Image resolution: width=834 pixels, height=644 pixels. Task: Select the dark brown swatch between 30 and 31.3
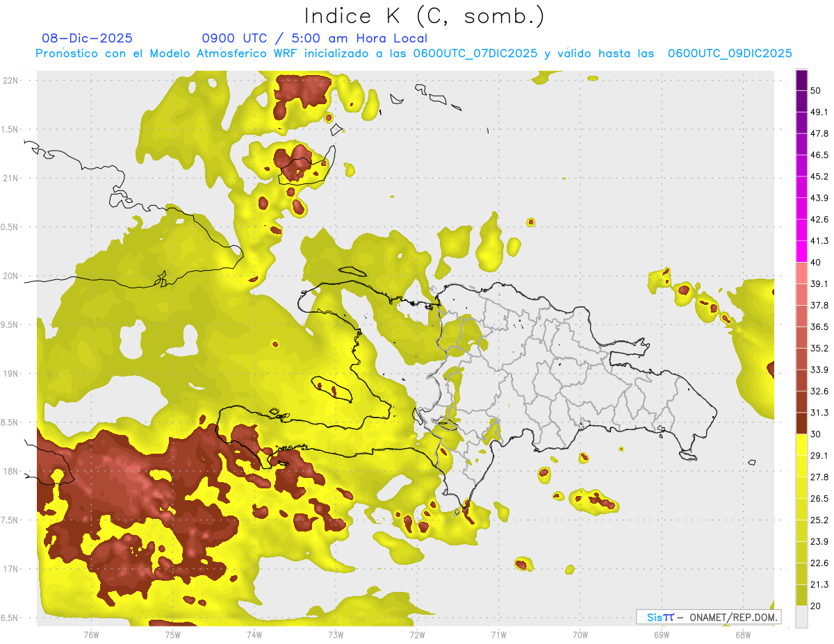[801, 423]
